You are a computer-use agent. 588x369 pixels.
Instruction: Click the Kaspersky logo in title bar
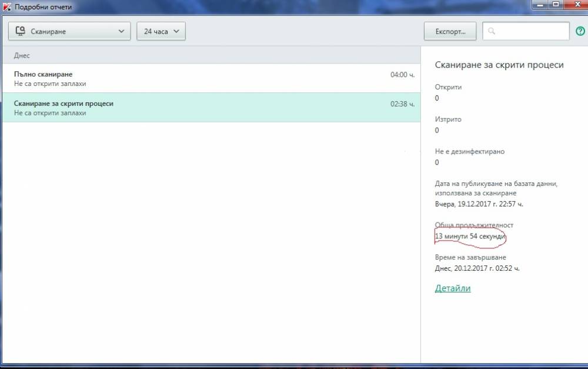click(6, 6)
